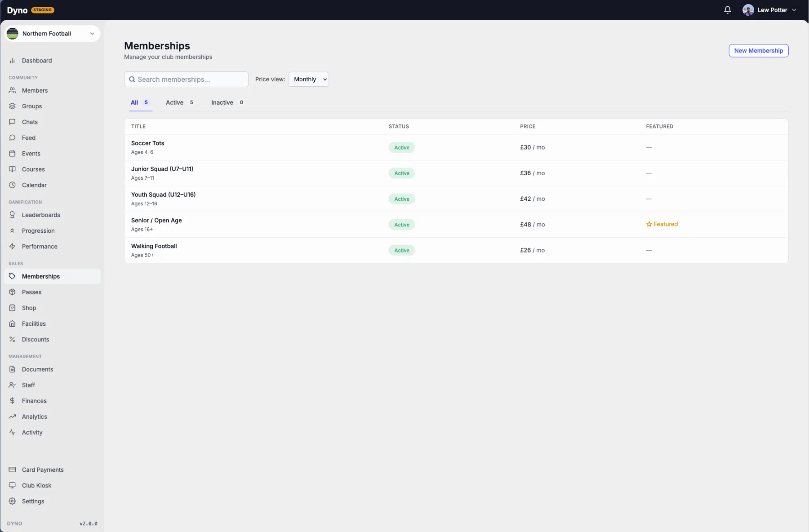Click the Facilities building icon
809x532 pixels.
tap(12, 324)
